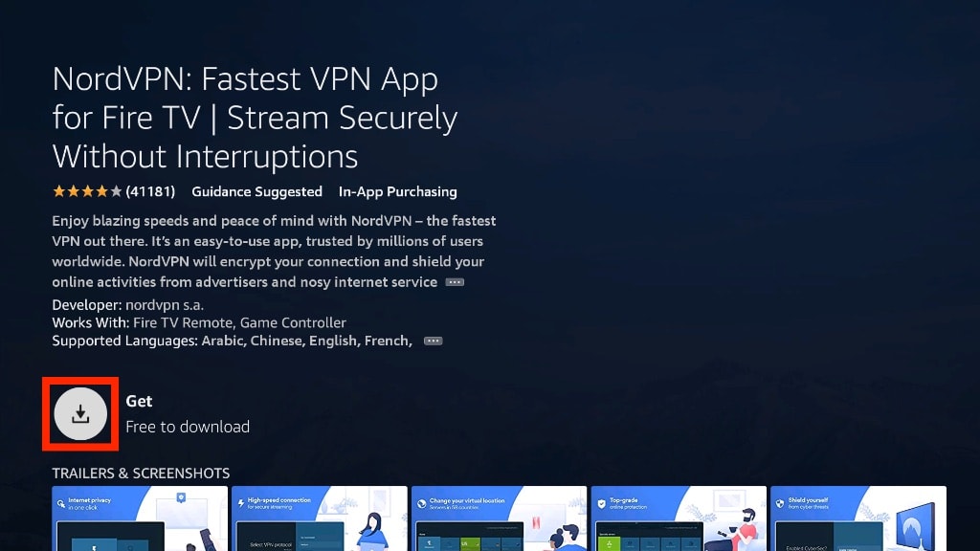This screenshot has width=980, height=551.
Task: Click the "Free to download" text
Action: (188, 427)
